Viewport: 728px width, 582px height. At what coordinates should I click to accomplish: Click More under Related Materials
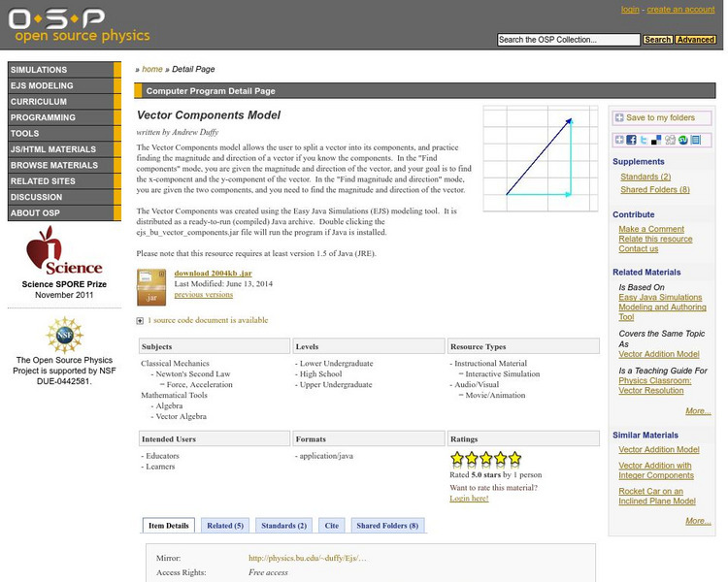pyautogui.click(x=698, y=411)
